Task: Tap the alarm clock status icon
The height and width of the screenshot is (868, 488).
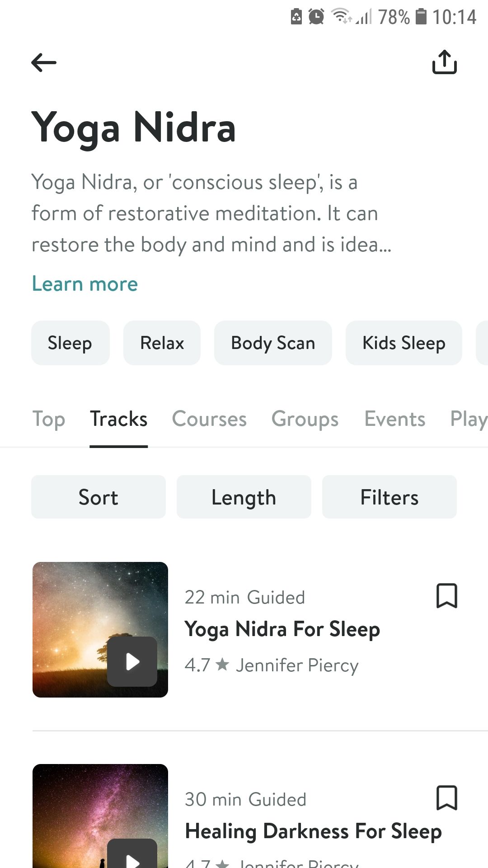Action: click(x=316, y=17)
